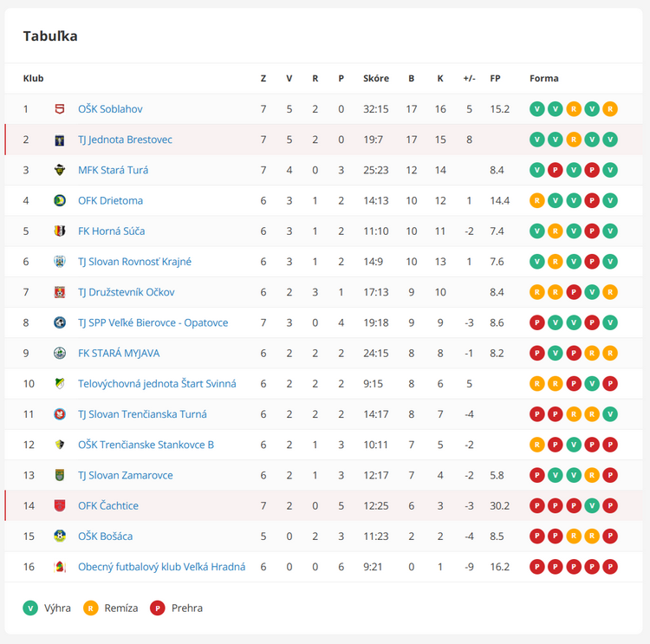Viewport: 650px width, 644px height.
Task: Open Telovýchovná jednota Štart Svinná link
Action: click(x=157, y=383)
